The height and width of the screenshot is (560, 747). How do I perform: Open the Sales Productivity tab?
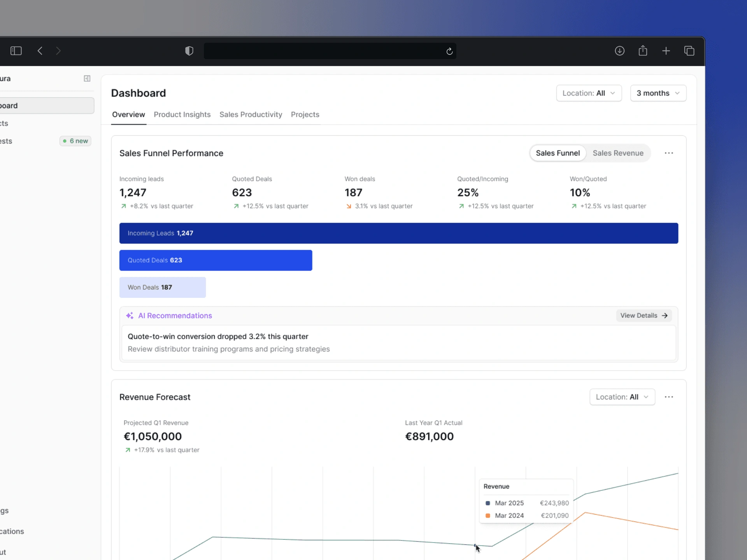pyautogui.click(x=251, y=115)
